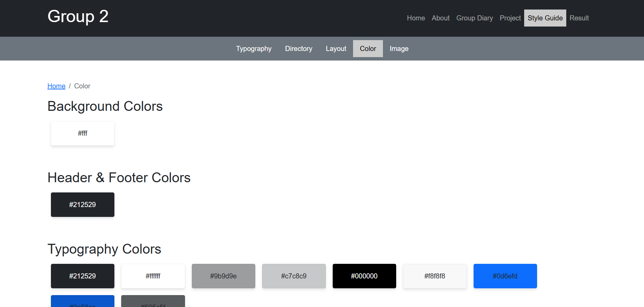This screenshot has height=307, width=644.
Task: Select the Style Guide nav item
Action: tap(545, 18)
